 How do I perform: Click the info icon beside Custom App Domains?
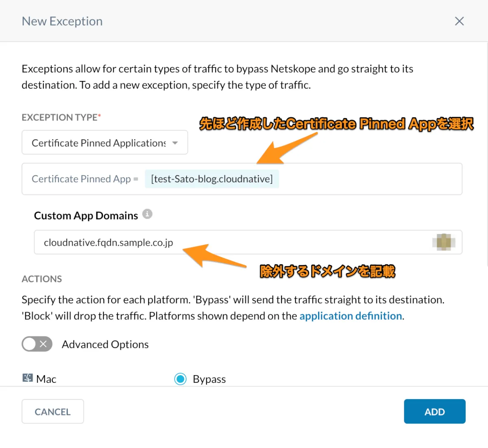[147, 214]
